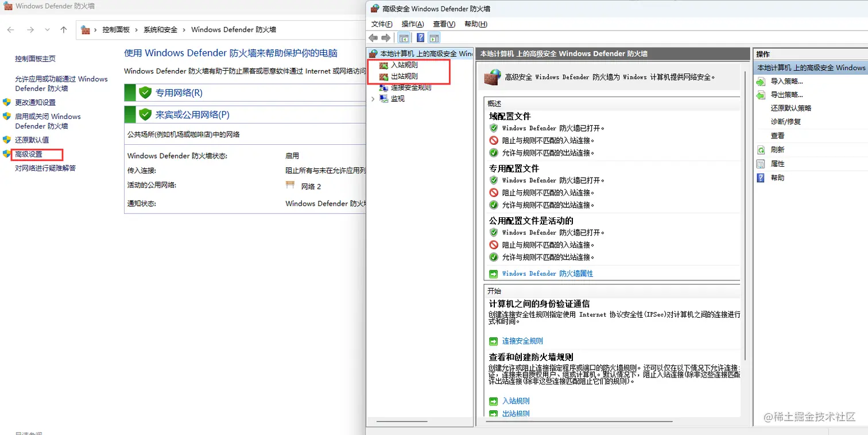Click the 域配置文件 heading
The image size is (868, 435).
pyautogui.click(x=510, y=116)
